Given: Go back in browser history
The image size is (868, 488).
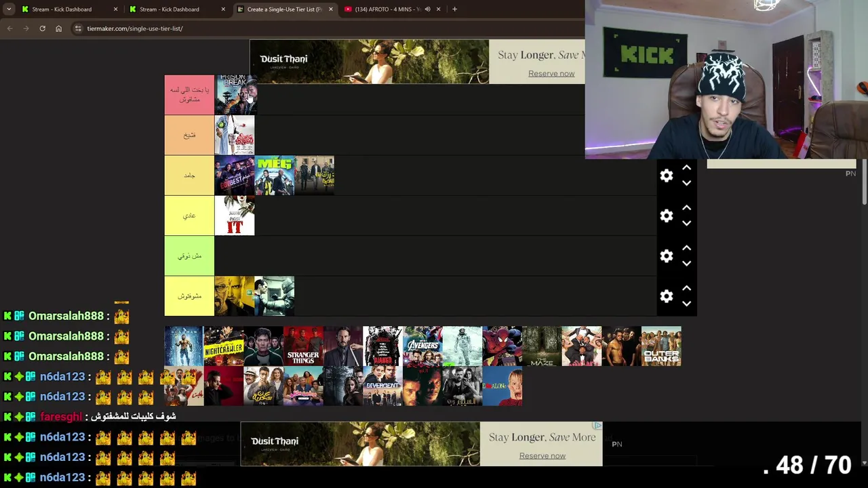Looking at the screenshot, I should (9, 28).
